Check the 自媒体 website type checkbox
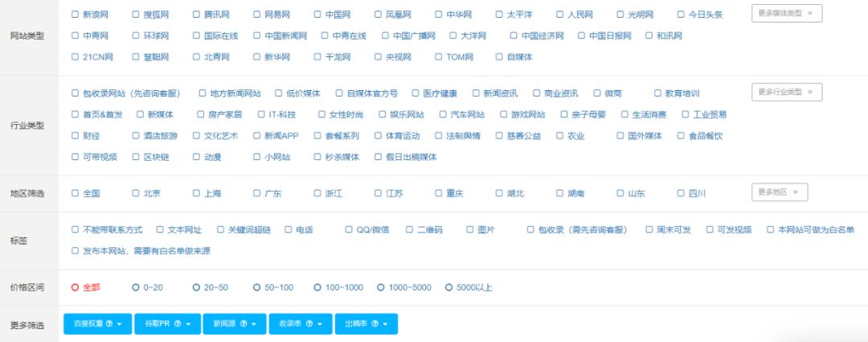Screen dimensions: 868x342 tap(499, 56)
